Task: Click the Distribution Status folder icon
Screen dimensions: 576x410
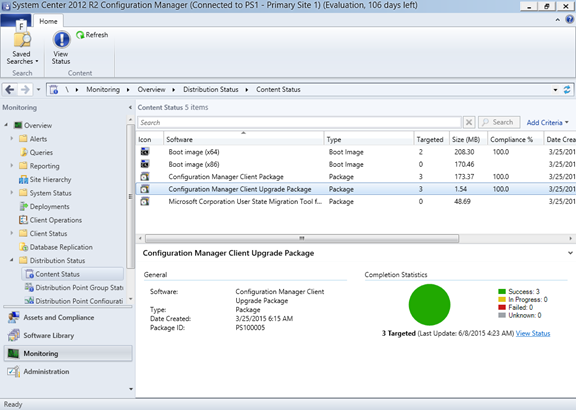Action: pos(23,260)
